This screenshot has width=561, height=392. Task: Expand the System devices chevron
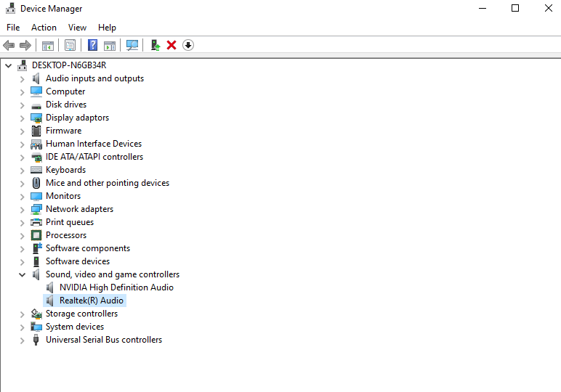(23, 327)
